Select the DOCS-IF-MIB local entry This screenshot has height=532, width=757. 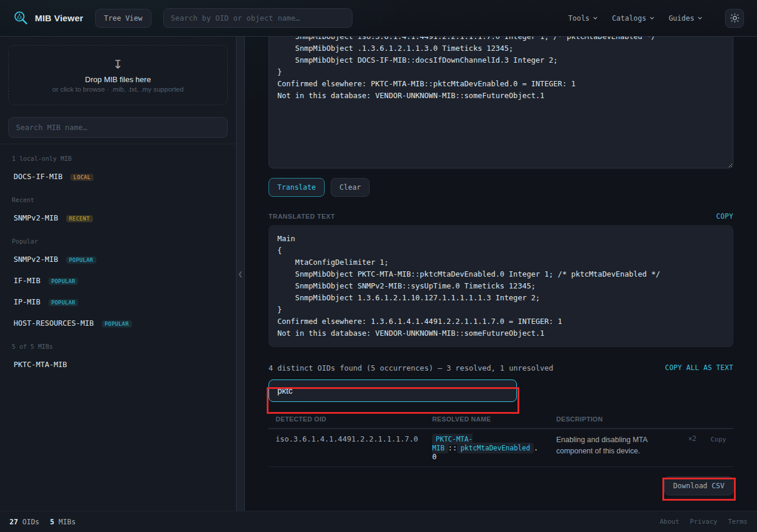118,177
